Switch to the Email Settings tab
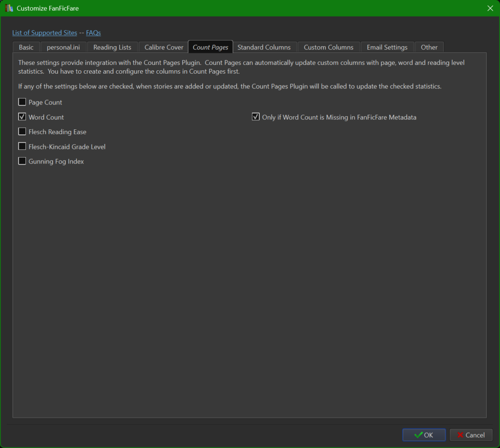Viewport: 500px width, 448px height. [387, 47]
